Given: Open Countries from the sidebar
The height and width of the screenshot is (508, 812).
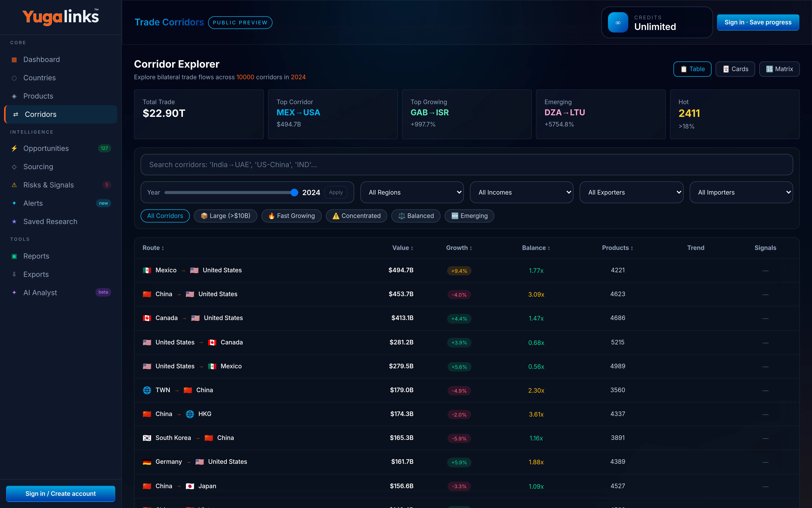Looking at the screenshot, I should point(61,78).
